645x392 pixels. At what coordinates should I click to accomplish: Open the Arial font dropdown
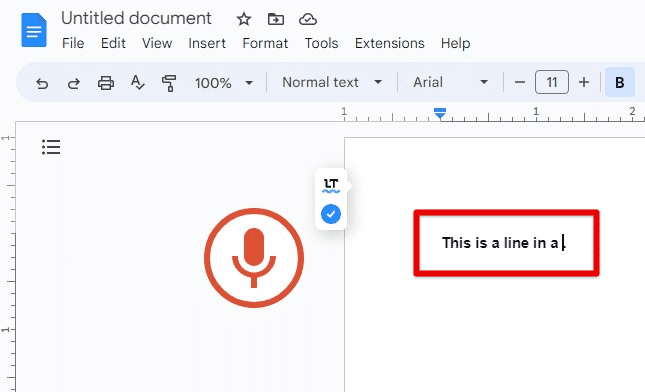(450, 82)
